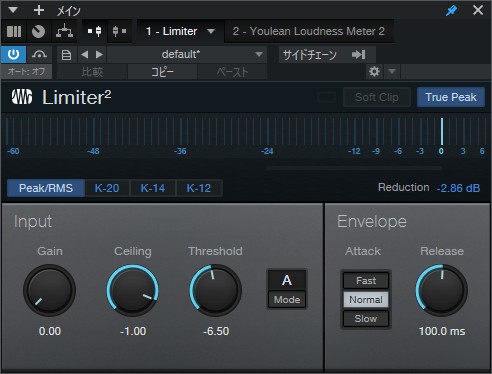
Task: Click the Limiter² plugin title
Action: 77,97
